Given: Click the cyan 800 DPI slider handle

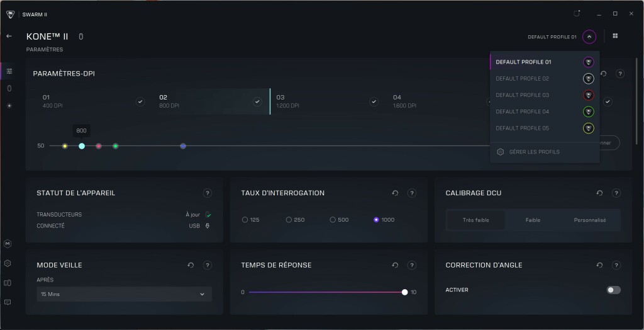Looking at the screenshot, I should [82, 146].
